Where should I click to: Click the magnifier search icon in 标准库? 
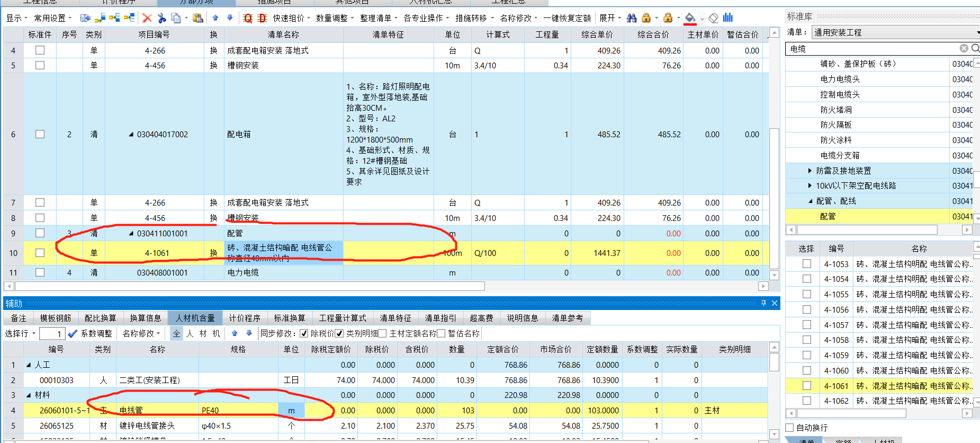(x=975, y=48)
